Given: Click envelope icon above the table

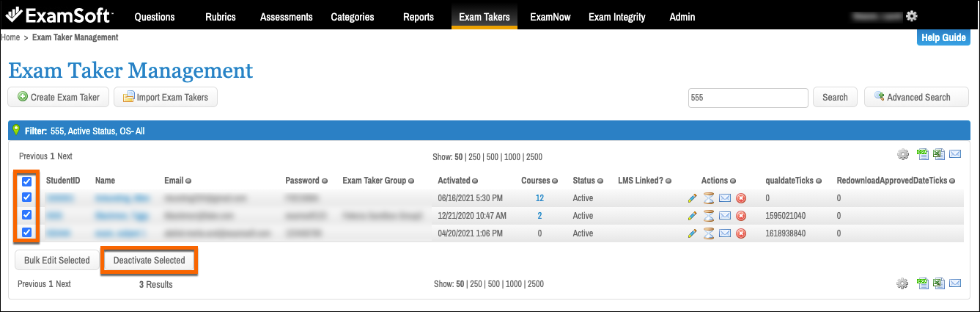Looking at the screenshot, I should click(x=955, y=154).
